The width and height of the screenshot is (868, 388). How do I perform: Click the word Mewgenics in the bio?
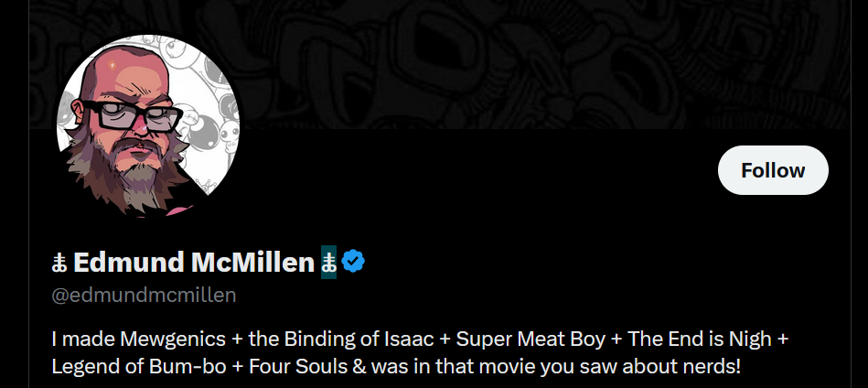pyautogui.click(x=176, y=339)
